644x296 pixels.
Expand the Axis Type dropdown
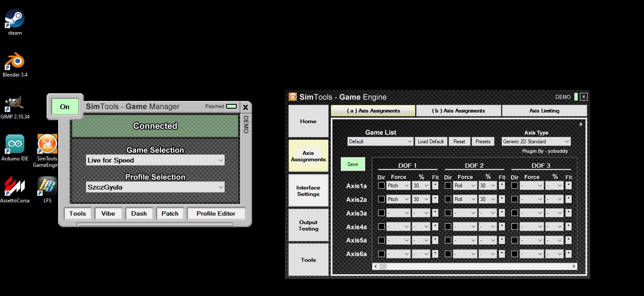536,142
